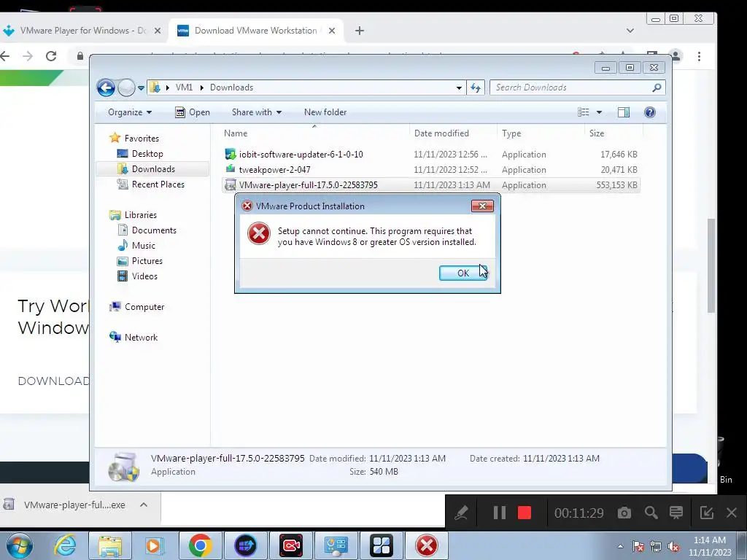Viewport: 747px width, 560px height.
Task: Click the recorder zoom magnifier icon
Action: point(651,513)
